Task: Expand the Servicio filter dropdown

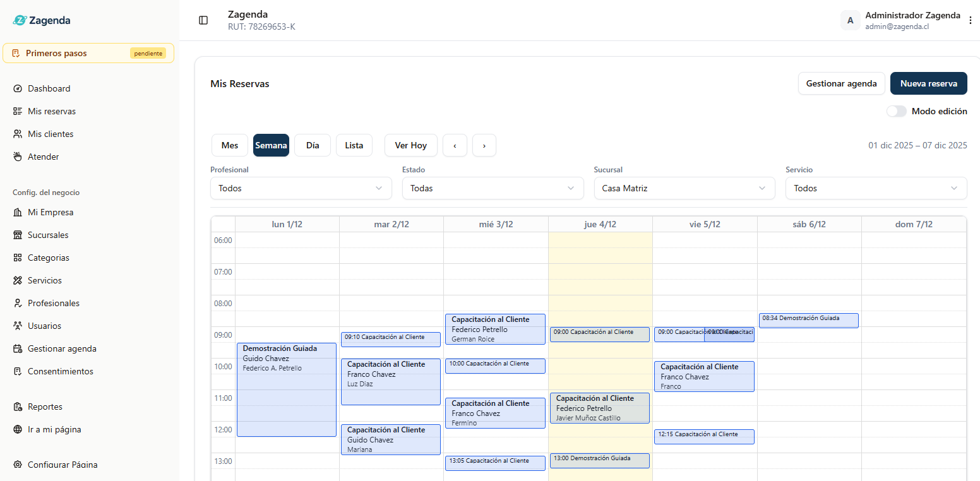Action: (876, 188)
